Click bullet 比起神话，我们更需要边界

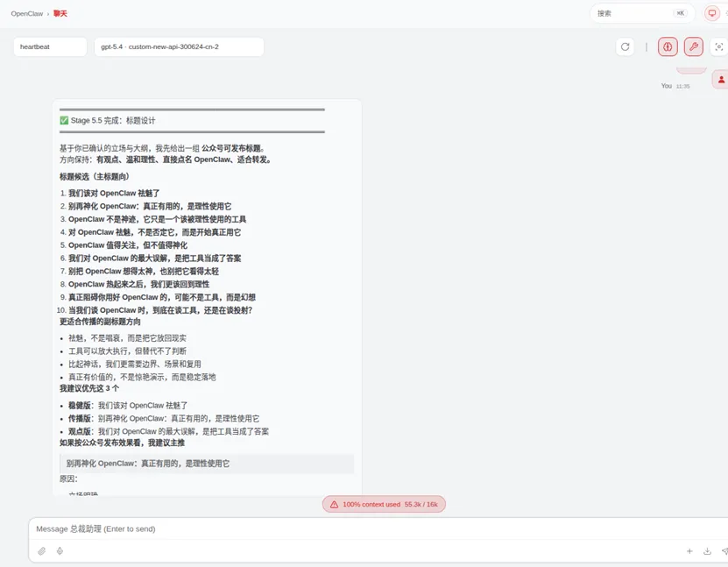(x=135, y=364)
